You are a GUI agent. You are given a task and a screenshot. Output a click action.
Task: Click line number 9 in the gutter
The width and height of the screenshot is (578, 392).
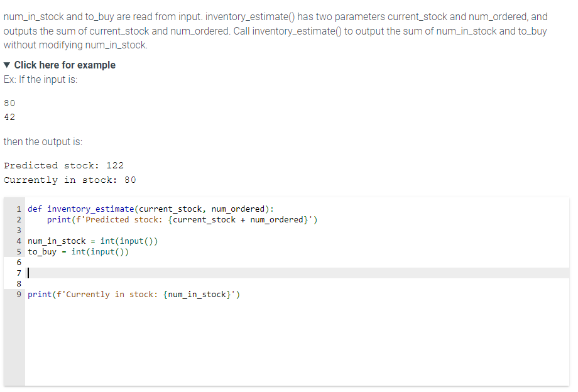[18, 294]
